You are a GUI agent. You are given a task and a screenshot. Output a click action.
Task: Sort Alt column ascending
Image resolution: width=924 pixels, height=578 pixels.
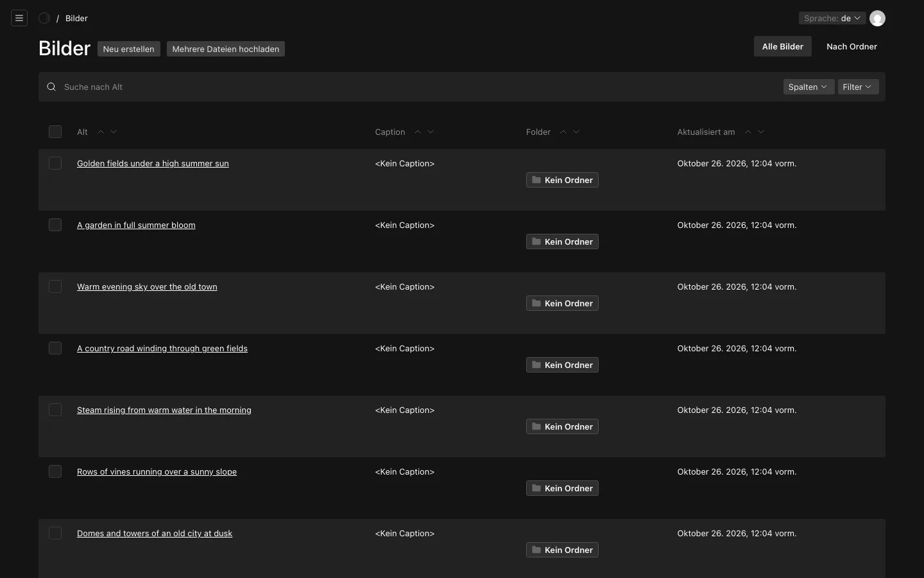click(x=101, y=132)
